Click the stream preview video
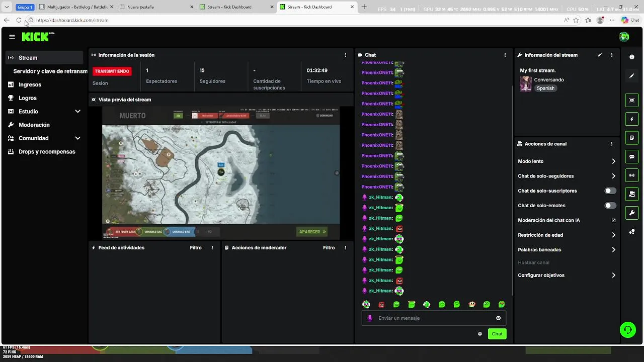644x362 pixels. pyautogui.click(x=221, y=173)
